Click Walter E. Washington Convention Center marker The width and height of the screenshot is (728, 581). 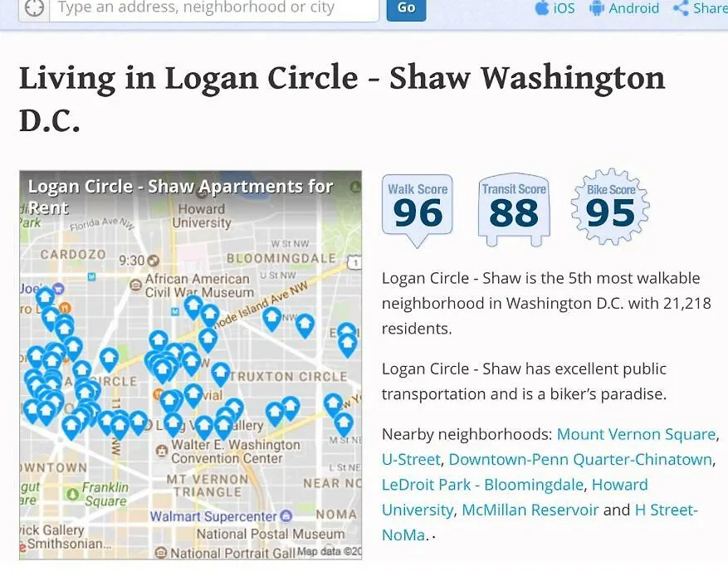[162, 451]
